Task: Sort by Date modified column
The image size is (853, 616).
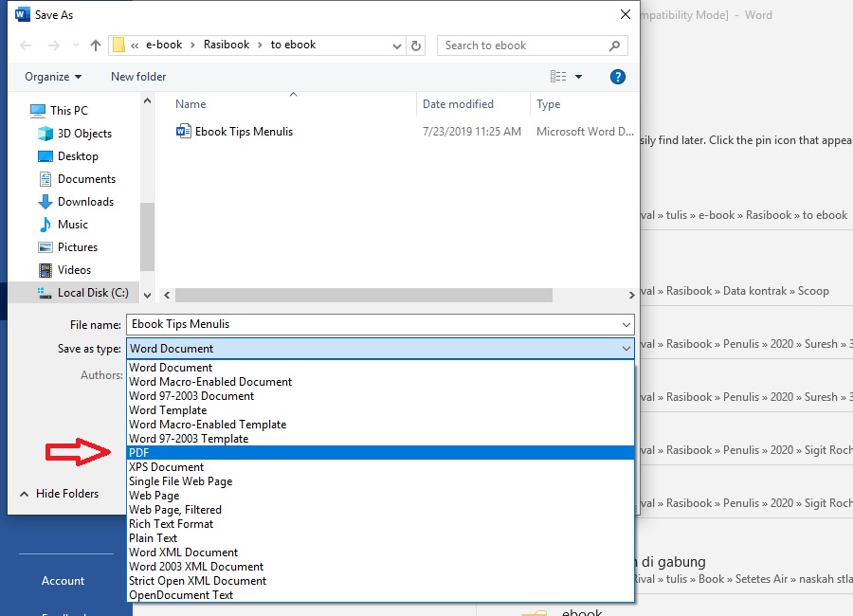Action: 458,104
